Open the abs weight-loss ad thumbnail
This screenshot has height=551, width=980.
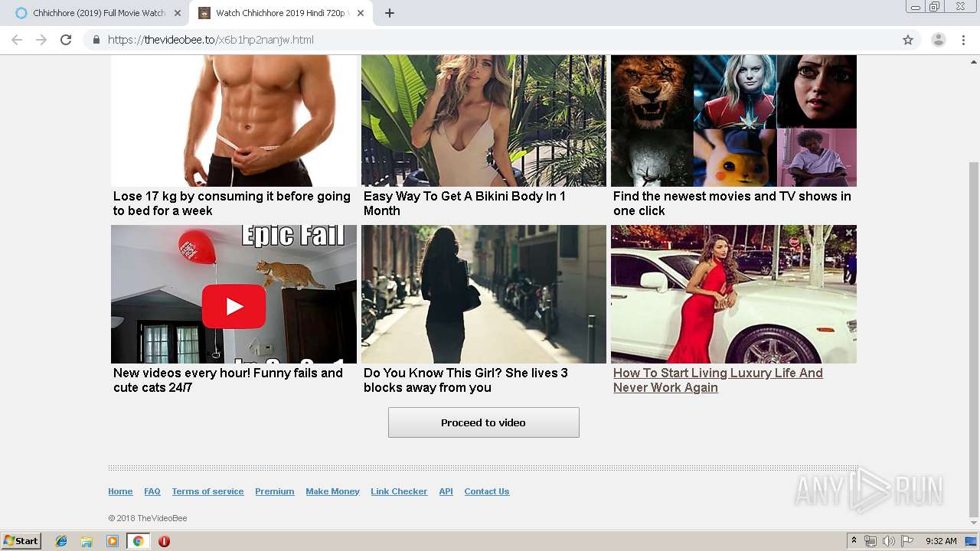234,120
